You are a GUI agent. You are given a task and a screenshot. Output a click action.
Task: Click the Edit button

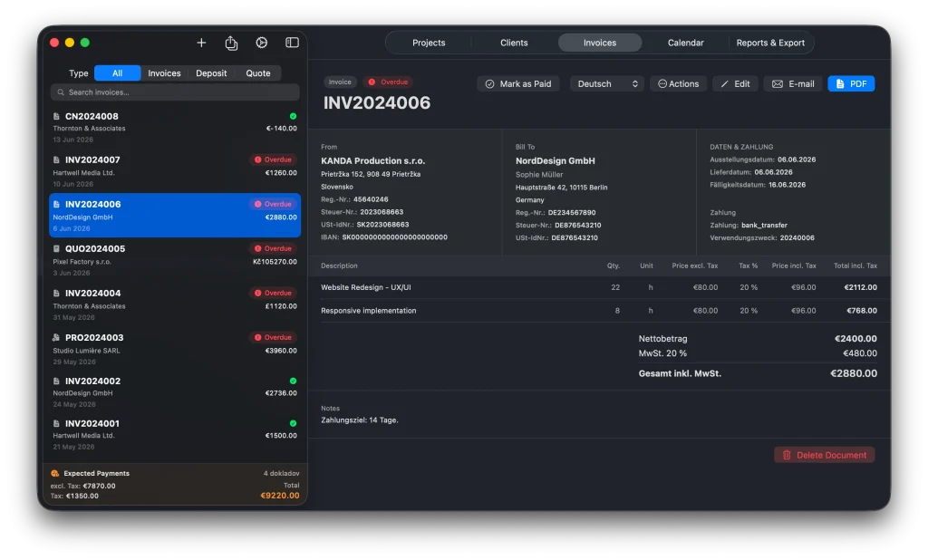(735, 84)
